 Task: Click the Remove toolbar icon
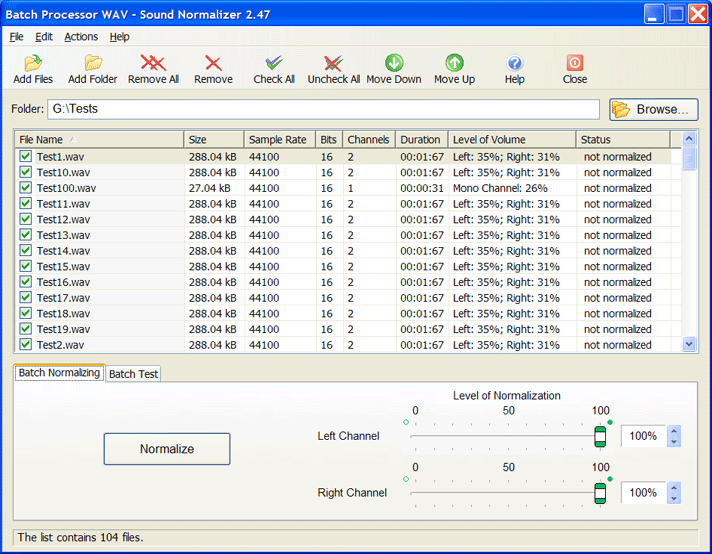point(213,63)
